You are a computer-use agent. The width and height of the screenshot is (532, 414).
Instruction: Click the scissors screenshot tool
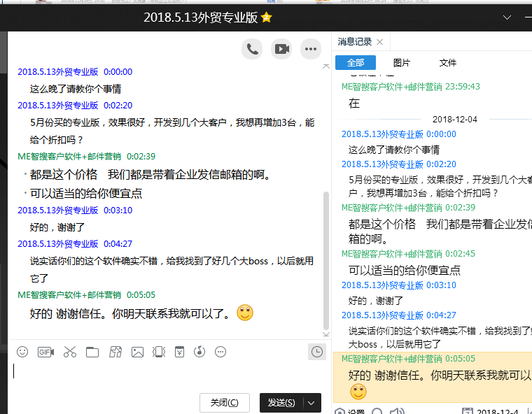click(x=69, y=352)
